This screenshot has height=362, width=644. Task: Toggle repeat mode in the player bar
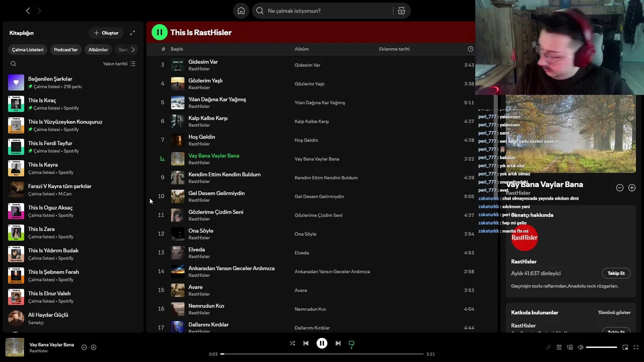[x=352, y=343]
